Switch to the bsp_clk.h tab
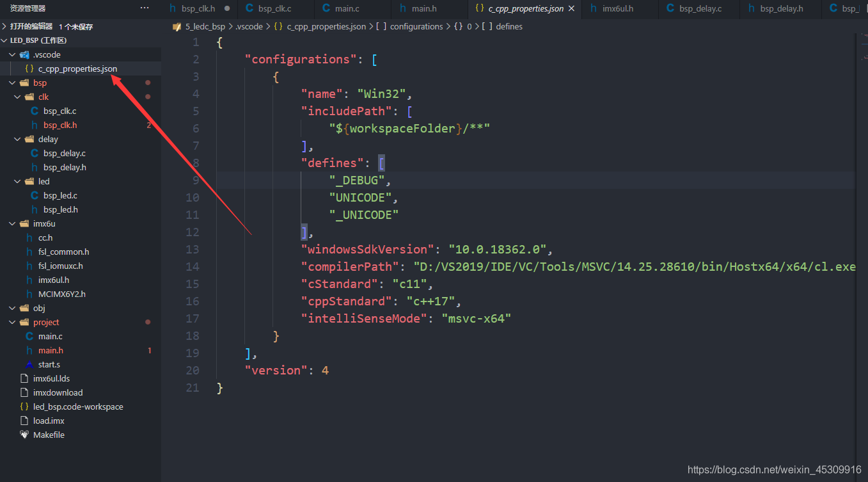The image size is (868, 482). tap(198, 8)
